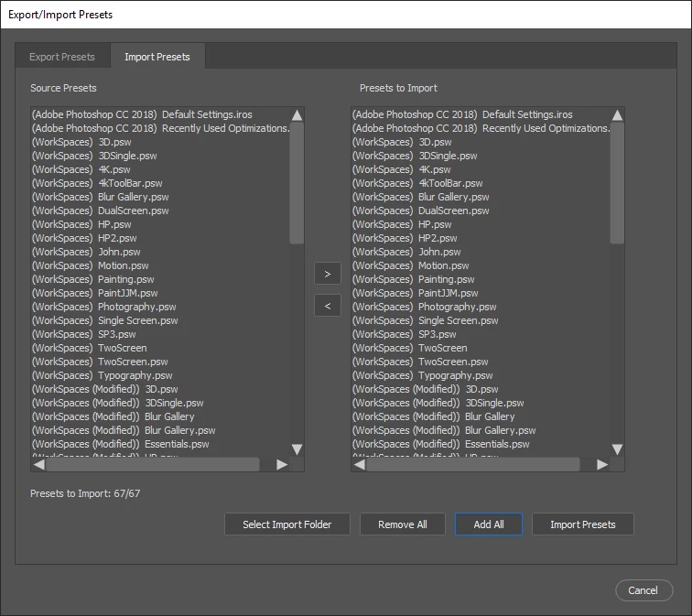Image resolution: width=692 pixels, height=616 pixels.
Task: Cancel the Export/Import Presets dialog
Action: [x=643, y=590]
